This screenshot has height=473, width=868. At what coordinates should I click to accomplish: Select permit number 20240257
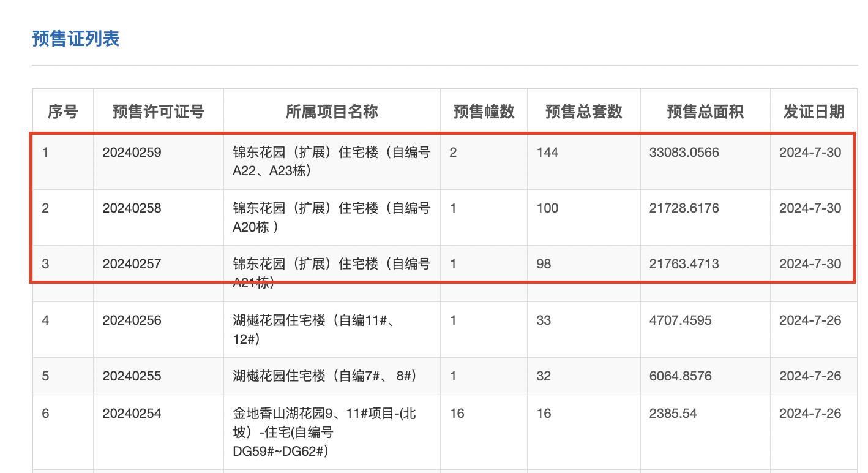[x=132, y=264]
